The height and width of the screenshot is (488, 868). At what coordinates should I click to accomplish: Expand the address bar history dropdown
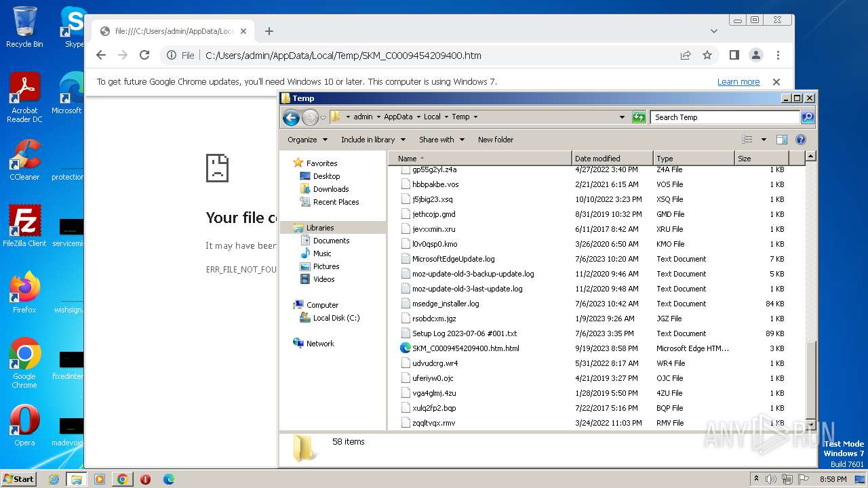[x=623, y=117]
